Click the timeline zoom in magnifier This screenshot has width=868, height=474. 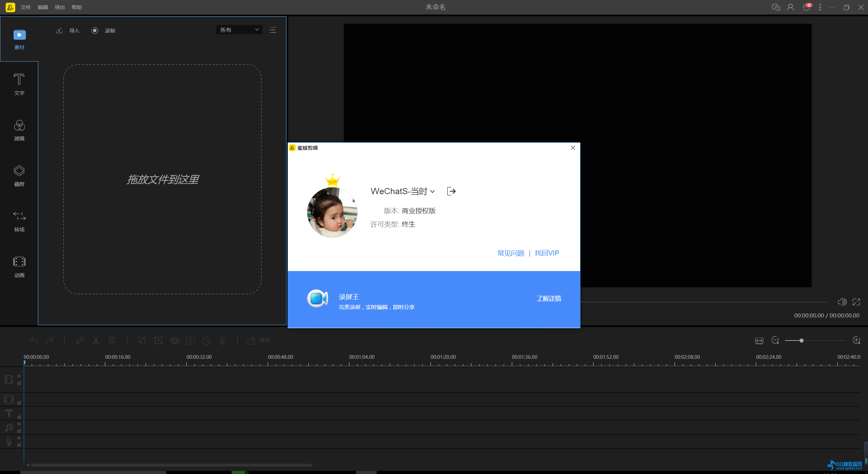tap(856, 340)
